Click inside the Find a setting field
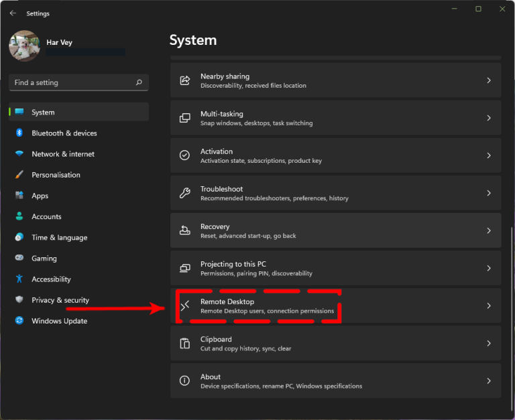Image resolution: width=515 pixels, height=420 pixels. click(x=79, y=82)
